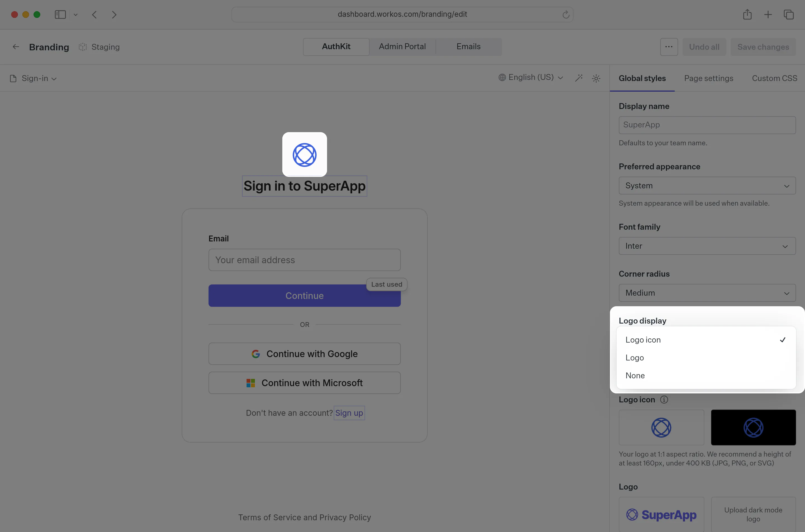This screenshot has width=805, height=532.
Task: Click the Sign up link
Action: [349, 413]
